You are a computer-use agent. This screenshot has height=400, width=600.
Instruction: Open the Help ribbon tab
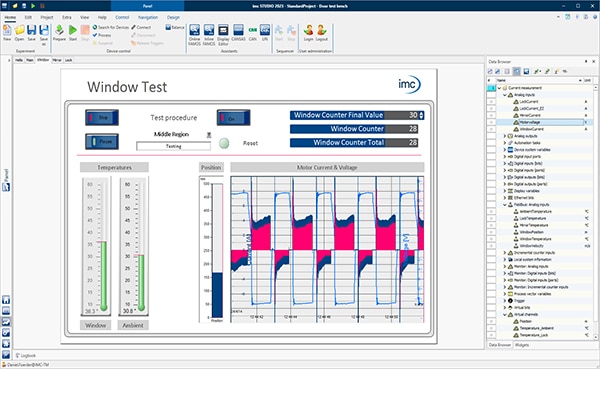[102, 17]
